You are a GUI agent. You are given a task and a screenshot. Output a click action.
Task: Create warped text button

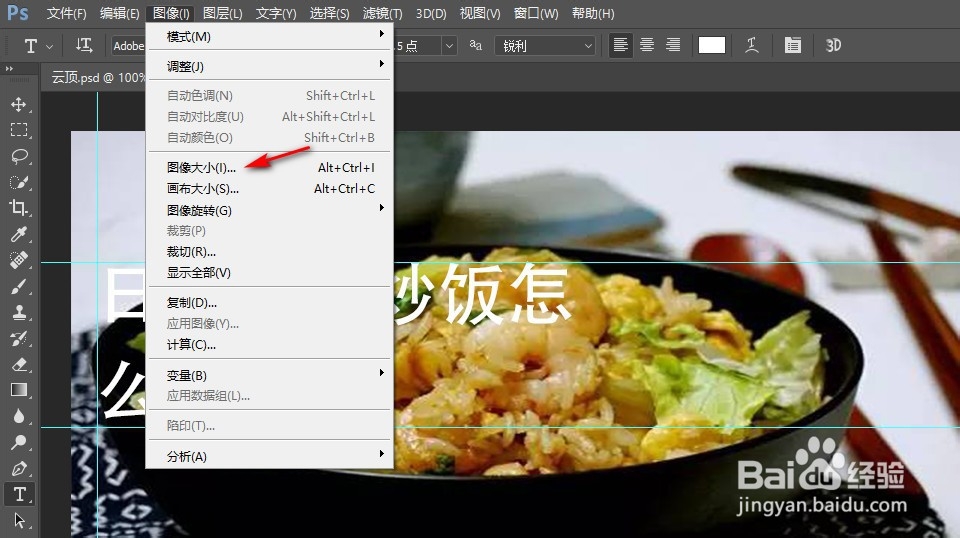[x=752, y=45]
